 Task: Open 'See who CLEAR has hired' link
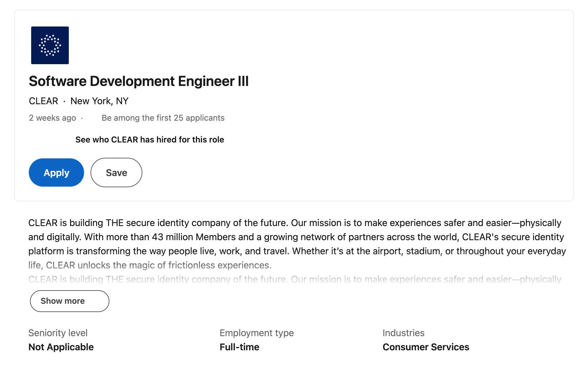[x=150, y=140]
